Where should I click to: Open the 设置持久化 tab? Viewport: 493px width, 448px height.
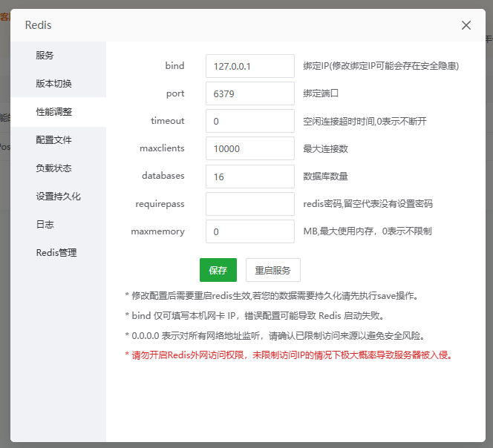59,196
